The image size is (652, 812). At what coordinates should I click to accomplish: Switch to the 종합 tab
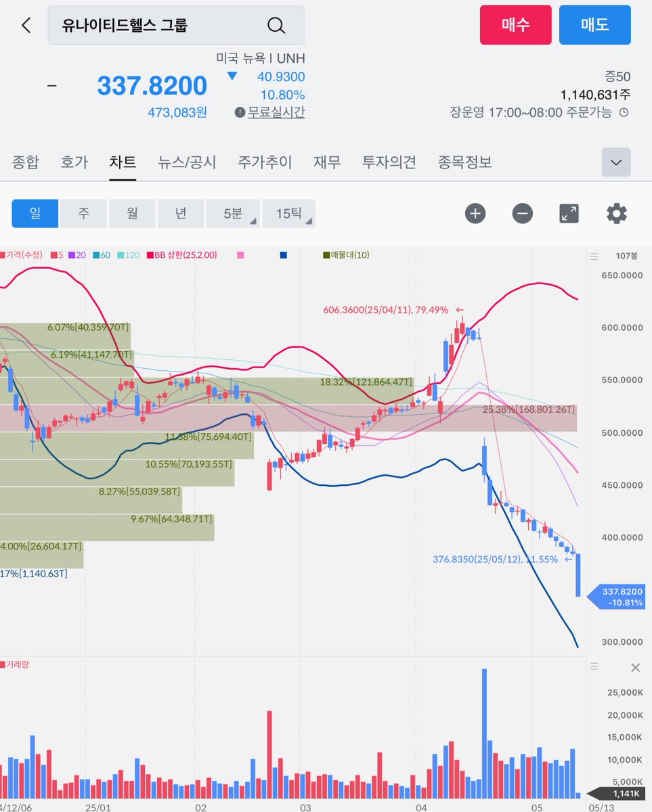[x=26, y=162]
